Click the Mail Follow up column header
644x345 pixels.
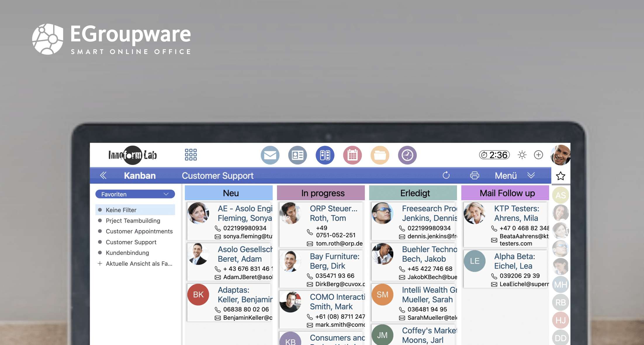[x=507, y=193]
